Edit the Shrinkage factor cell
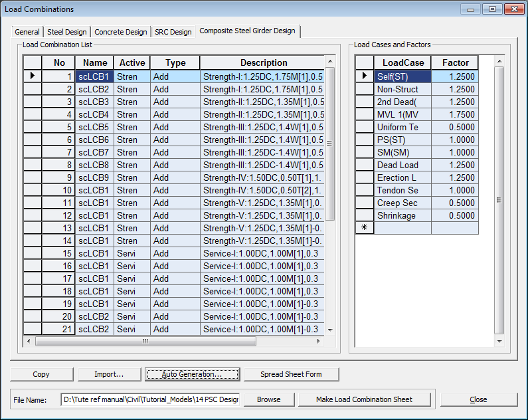Image resolution: width=528 pixels, height=420 pixels. tap(454, 215)
